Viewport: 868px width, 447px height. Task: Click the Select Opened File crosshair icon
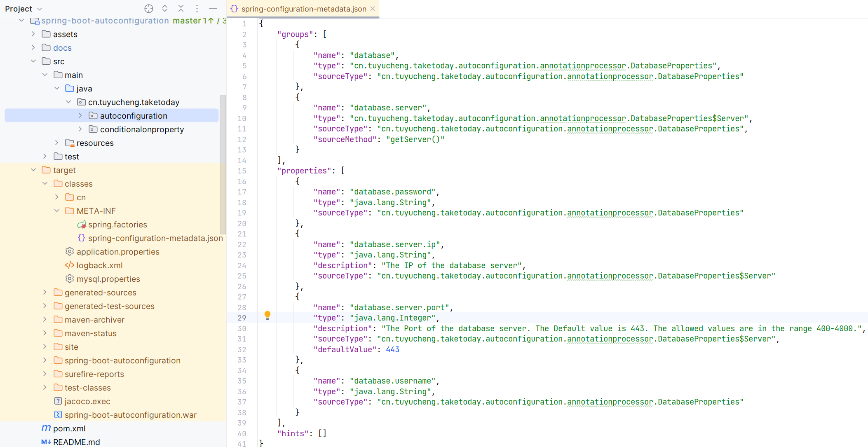click(149, 9)
